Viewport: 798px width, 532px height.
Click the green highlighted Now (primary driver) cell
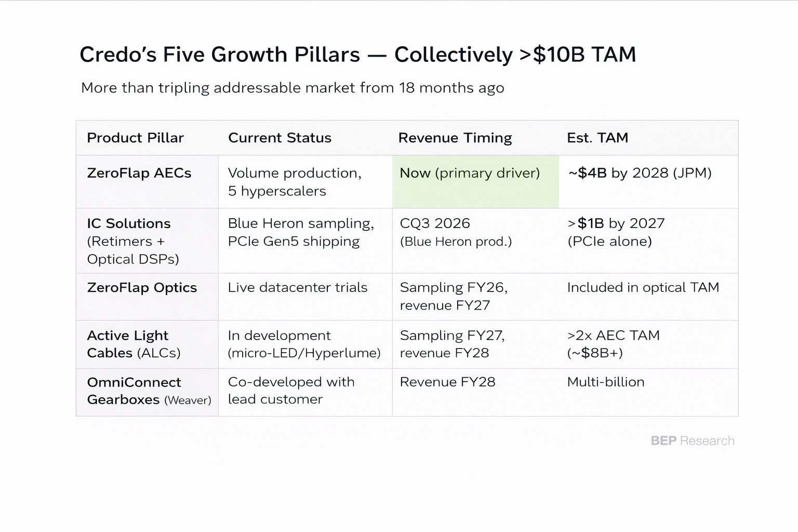475,182
